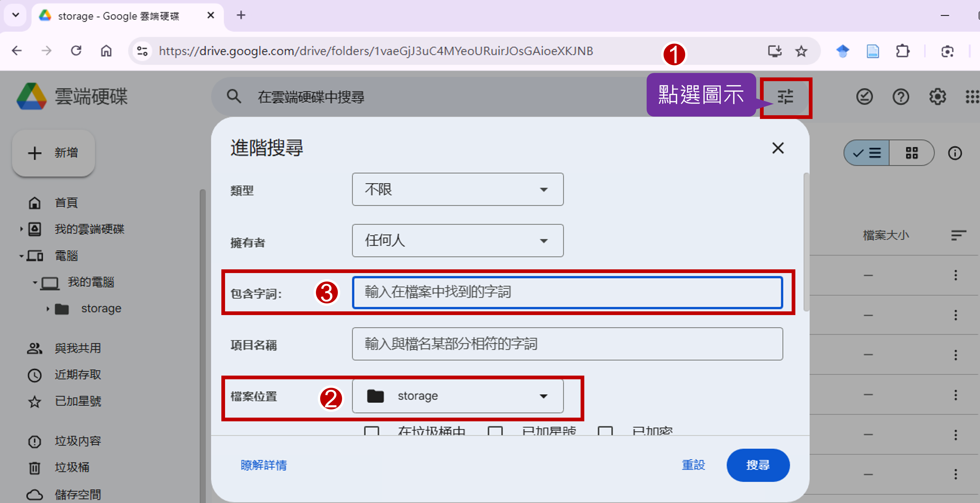Switch to grid layout view

click(912, 153)
